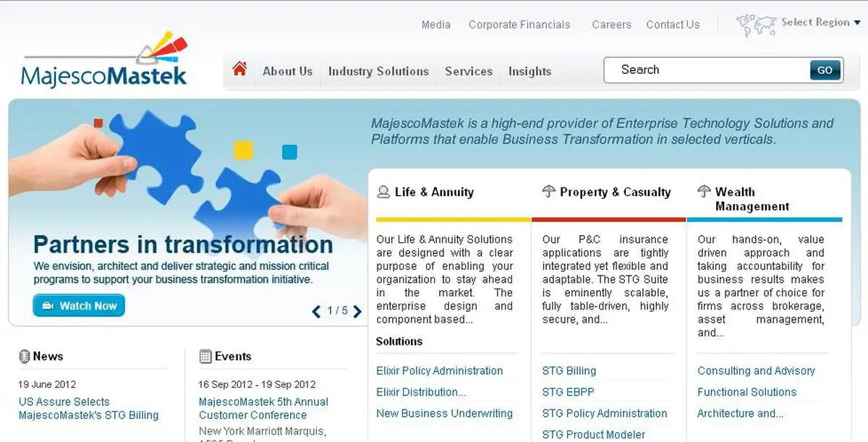Click the 'Solutions' subheading under Life & Annuity

(399, 341)
